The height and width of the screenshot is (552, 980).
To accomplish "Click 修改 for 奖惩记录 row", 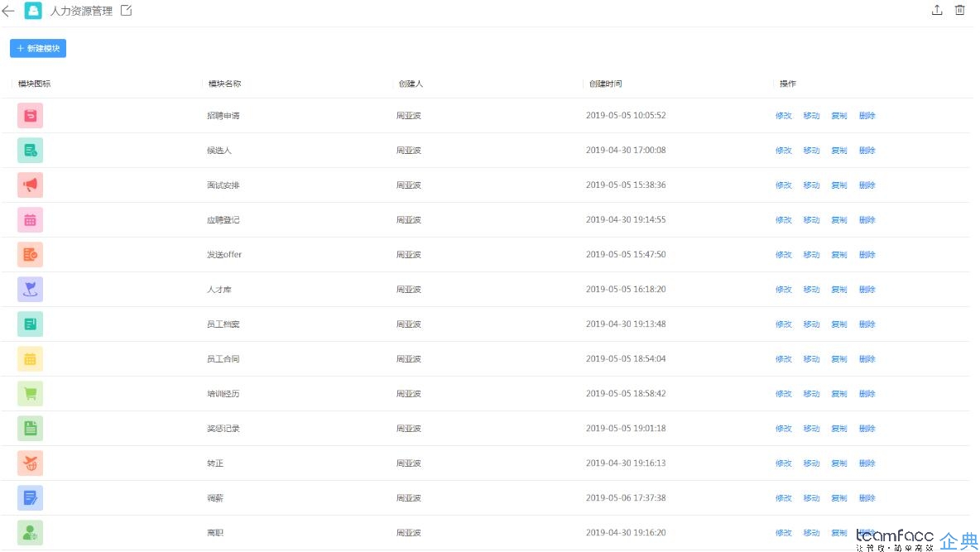I will point(784,428).
